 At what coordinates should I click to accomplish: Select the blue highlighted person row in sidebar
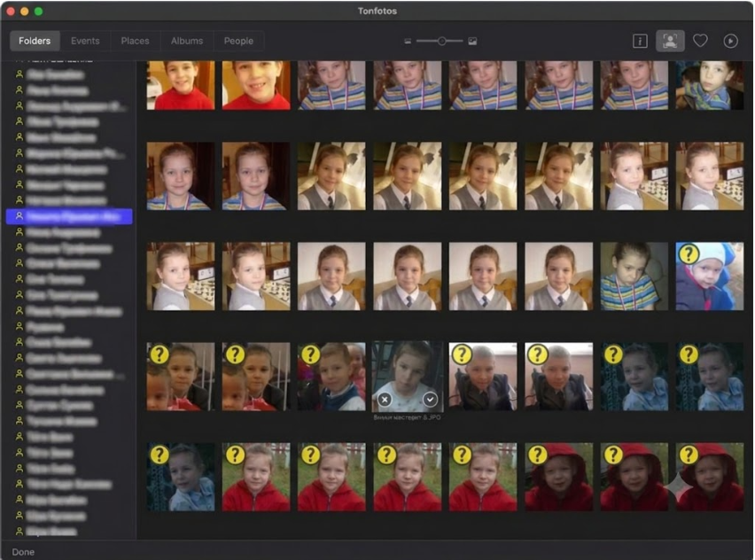coord(69,216)
